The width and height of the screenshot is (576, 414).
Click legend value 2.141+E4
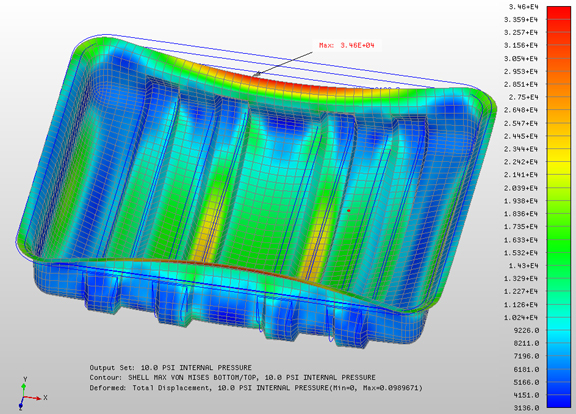(x=521, y=175)
